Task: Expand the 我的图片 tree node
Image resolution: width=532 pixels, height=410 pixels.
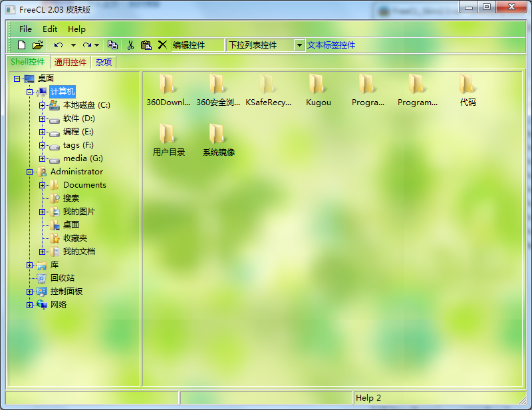Action: (x=42, y=212)
